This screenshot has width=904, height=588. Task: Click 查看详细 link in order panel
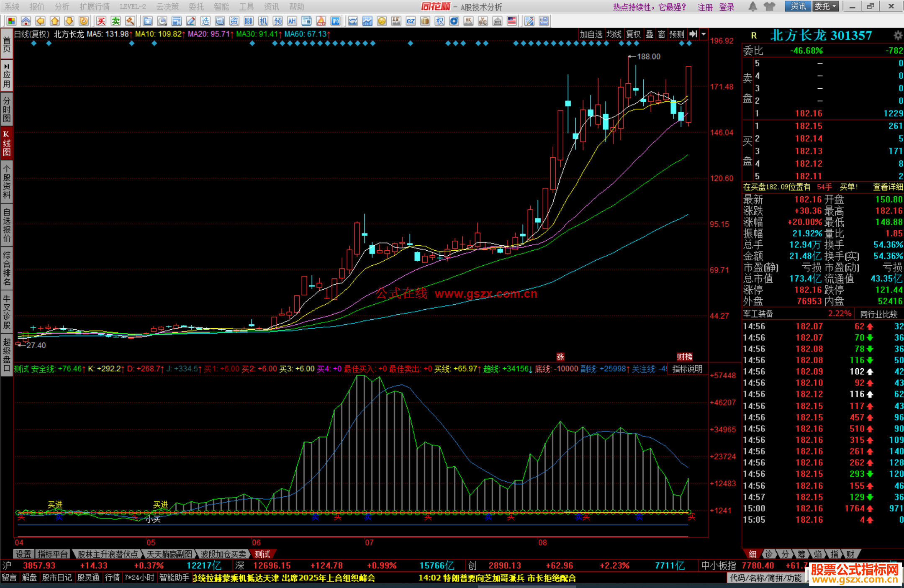tap(888, 187)
